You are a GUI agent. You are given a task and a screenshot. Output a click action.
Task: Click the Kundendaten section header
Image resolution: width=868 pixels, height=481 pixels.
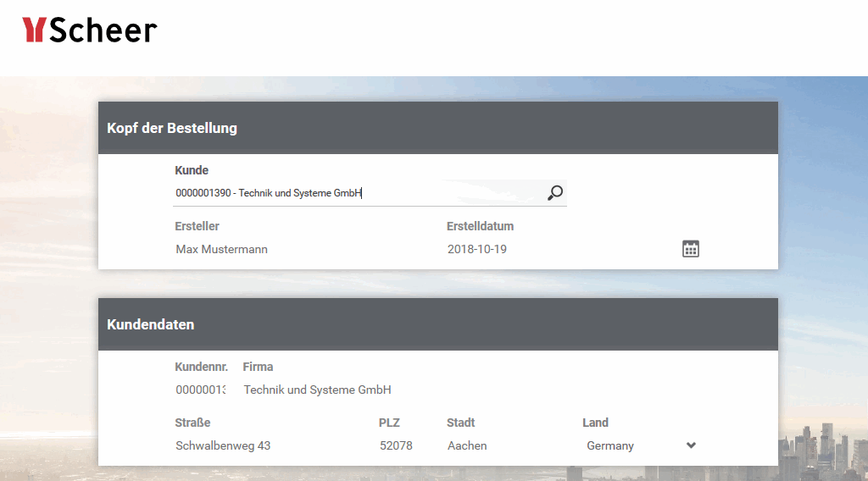(x=151, y=324)
